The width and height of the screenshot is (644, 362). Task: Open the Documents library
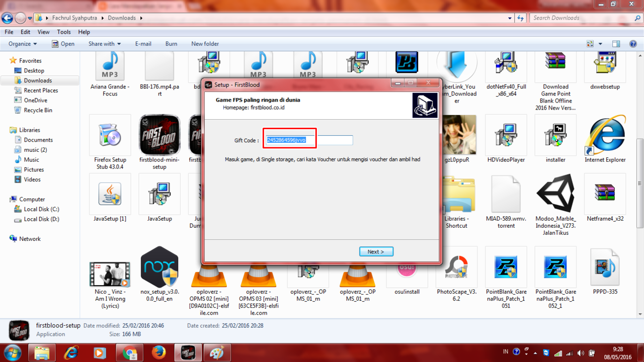(38, 140)
